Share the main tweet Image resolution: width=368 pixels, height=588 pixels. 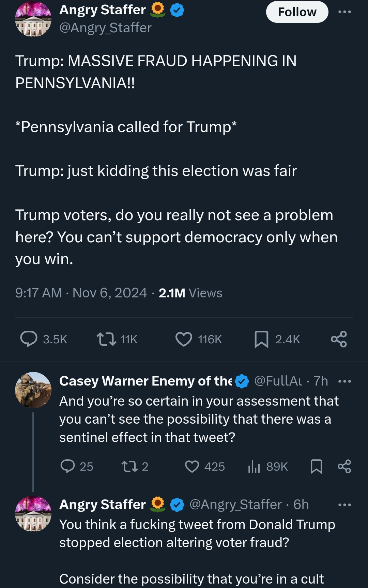[x=339, y=339]
